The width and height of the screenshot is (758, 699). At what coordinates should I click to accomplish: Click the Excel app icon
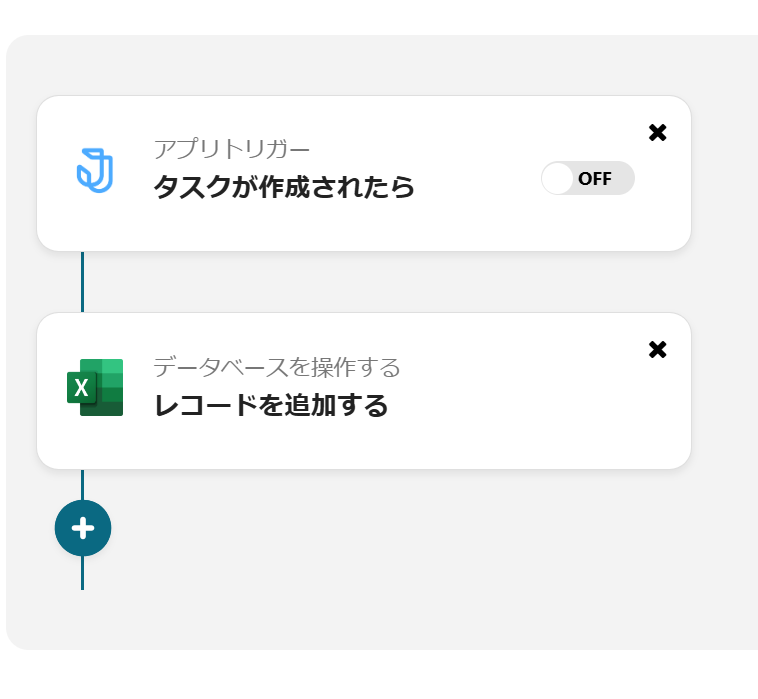point(95,387)
